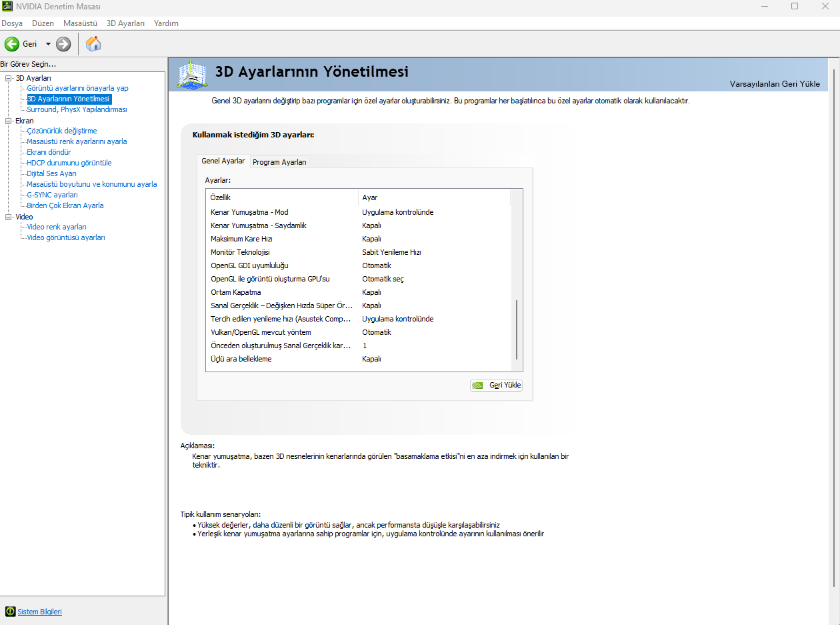Switch to the Program Ayarları tab
Image resolution: width=840 pixels, height=625 pixels.
point(279,162)
